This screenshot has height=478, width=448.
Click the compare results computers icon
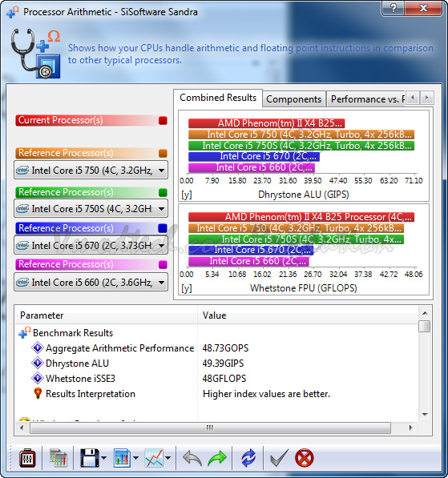[59, 458]
